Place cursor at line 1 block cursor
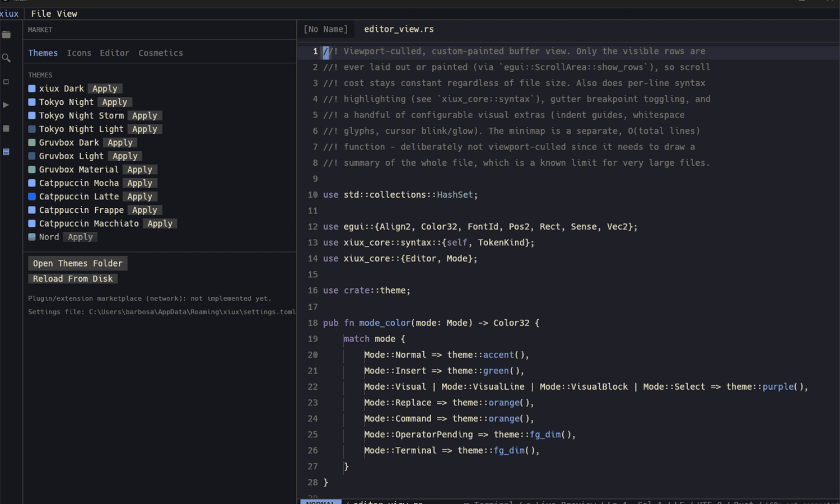This screenshot has height=504, width=840. pyautogui.click(x=326, y=52)
